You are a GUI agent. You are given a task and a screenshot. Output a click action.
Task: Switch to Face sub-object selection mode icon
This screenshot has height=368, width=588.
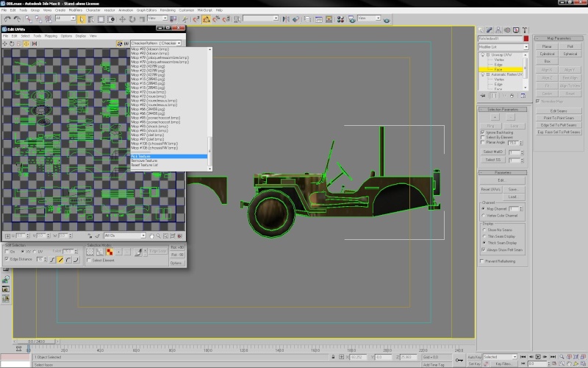[x=109, y=252]
